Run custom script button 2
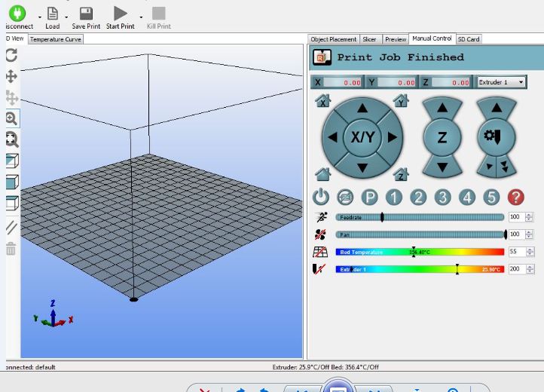544x392 pixels. (418, 198)
